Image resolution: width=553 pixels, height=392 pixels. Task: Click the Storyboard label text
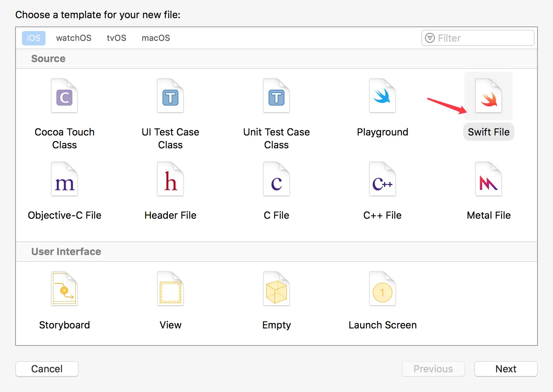64,325
